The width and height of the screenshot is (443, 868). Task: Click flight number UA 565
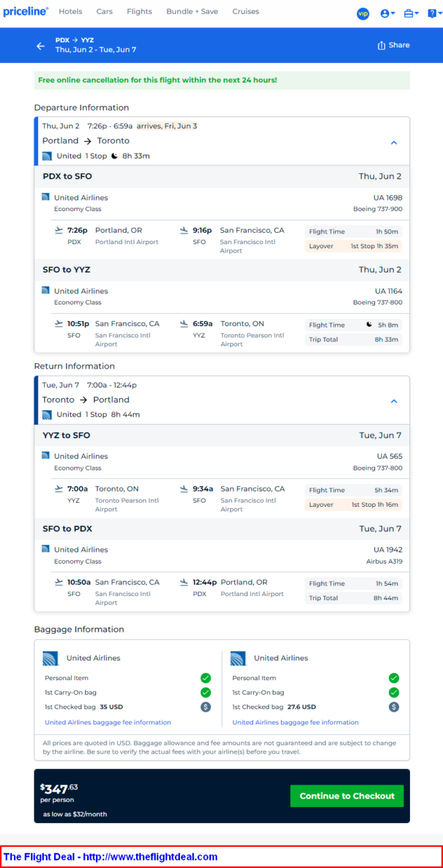389,456
